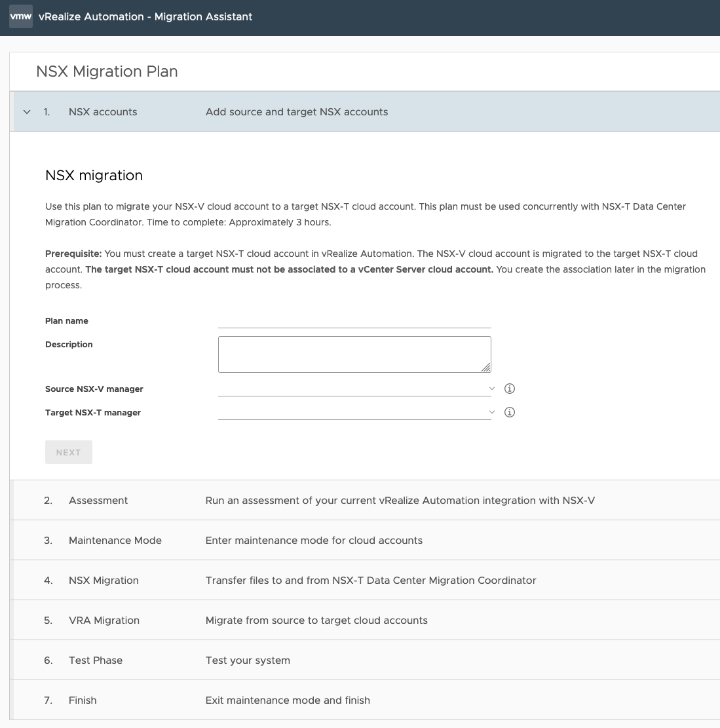Open step 4 NSX Migration
This screenshot has height=728, width=720.
pyautogui.click(x=104, y=581)
